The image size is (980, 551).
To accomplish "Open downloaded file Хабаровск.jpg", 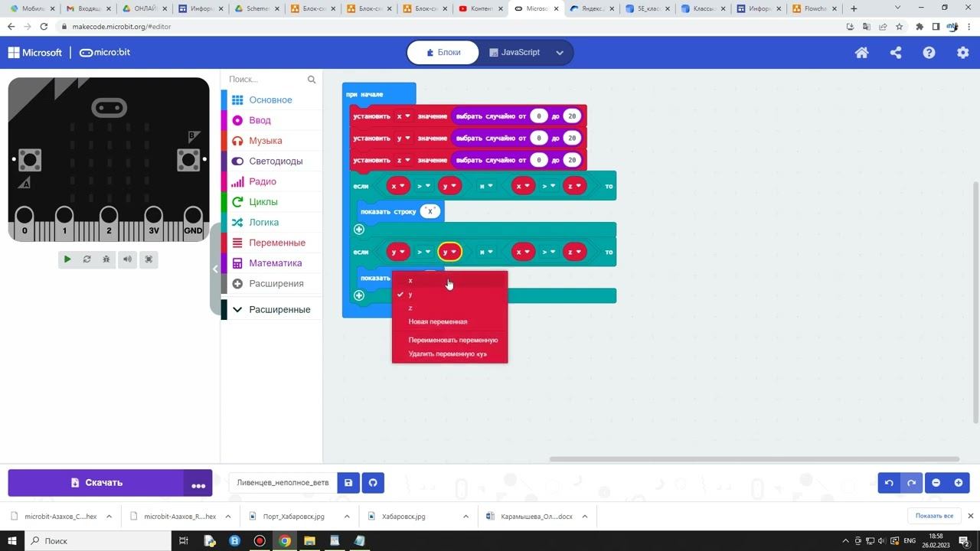I will pos(403,517).
